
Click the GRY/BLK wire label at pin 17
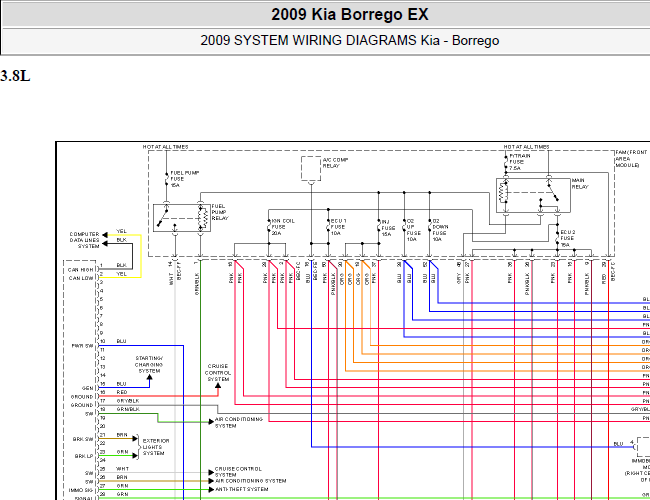128,401
